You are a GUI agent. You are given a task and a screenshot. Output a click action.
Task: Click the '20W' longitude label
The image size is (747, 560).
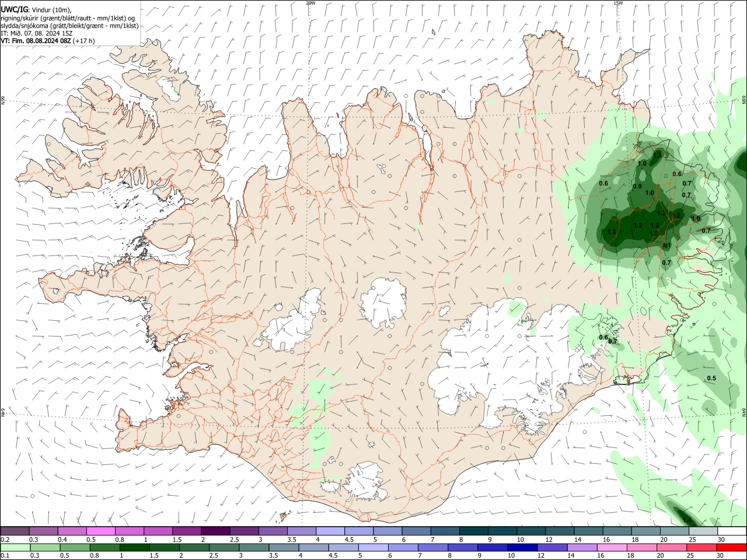(310, 3)
